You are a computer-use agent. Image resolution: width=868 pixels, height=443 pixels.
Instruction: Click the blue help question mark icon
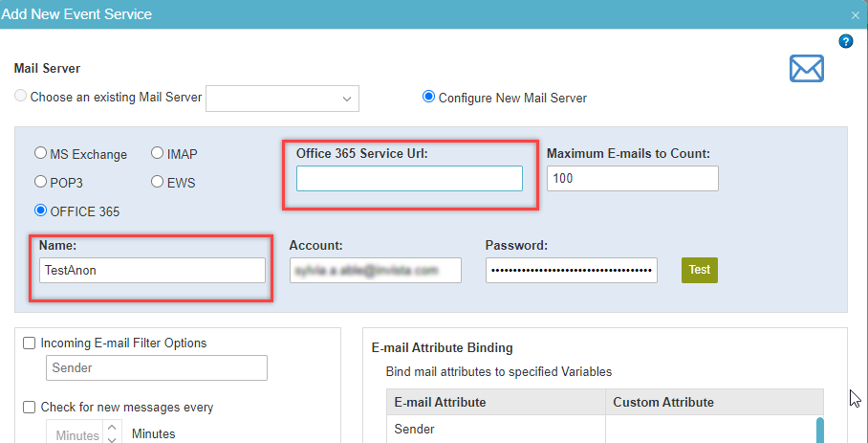tap(845, 41)
